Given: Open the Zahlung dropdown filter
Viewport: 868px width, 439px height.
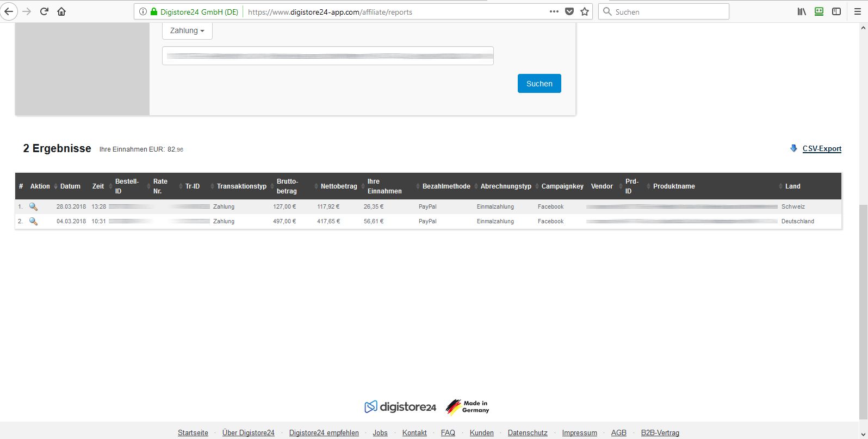Looking at the screenshot, I should (187, 31).
